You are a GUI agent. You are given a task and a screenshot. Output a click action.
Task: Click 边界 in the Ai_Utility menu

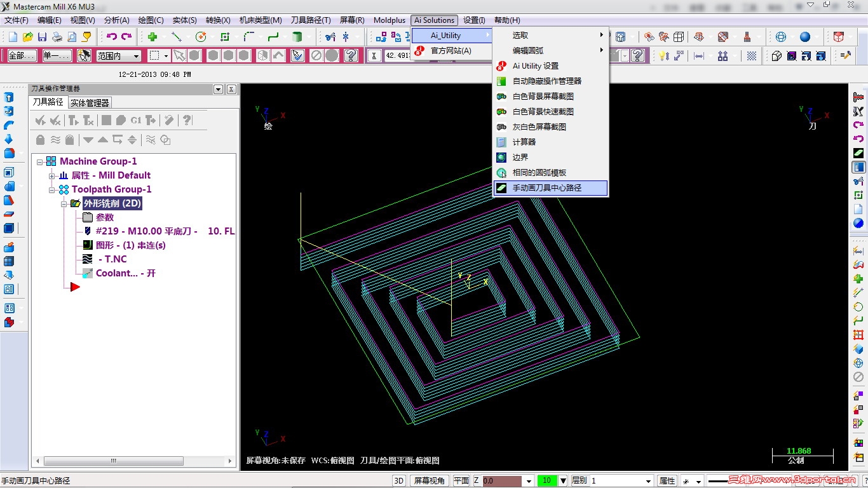tap(551, 157)
